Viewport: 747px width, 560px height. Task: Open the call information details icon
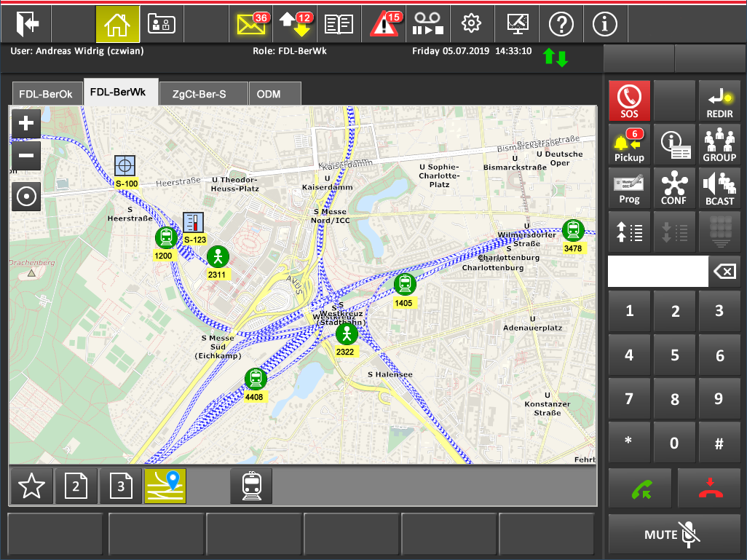point(675,145)
